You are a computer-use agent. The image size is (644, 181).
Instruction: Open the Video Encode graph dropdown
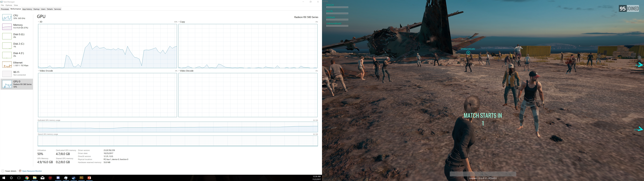[46, 71]
